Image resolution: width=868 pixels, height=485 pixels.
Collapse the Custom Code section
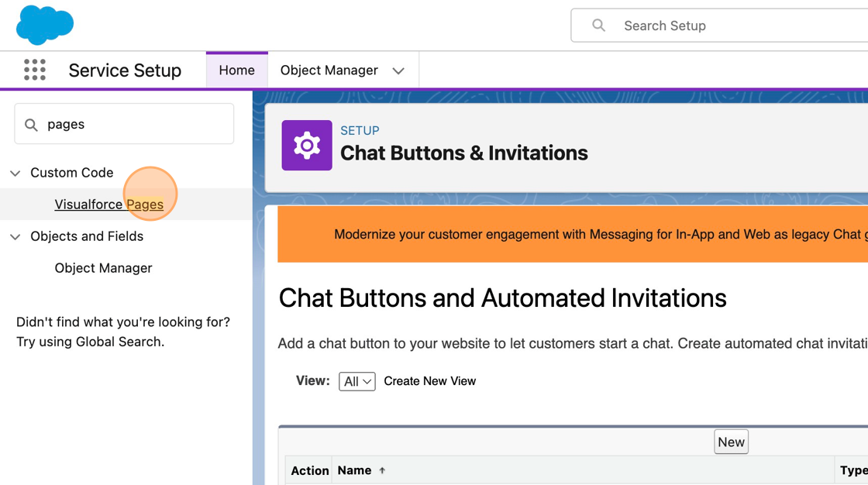pyautogui.click(x=15, y=174)
